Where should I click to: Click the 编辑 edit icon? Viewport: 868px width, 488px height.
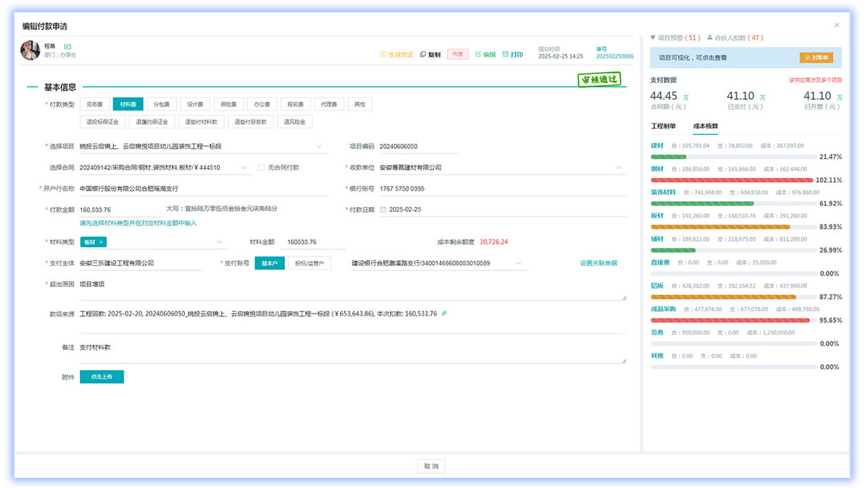point(478,54)
